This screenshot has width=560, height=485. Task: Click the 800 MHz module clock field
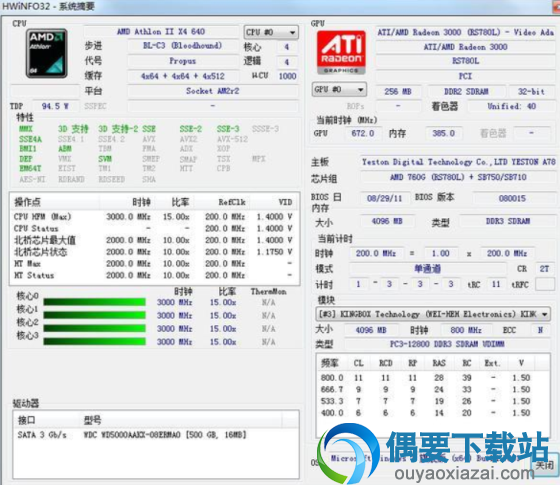(x=466, y=330)
